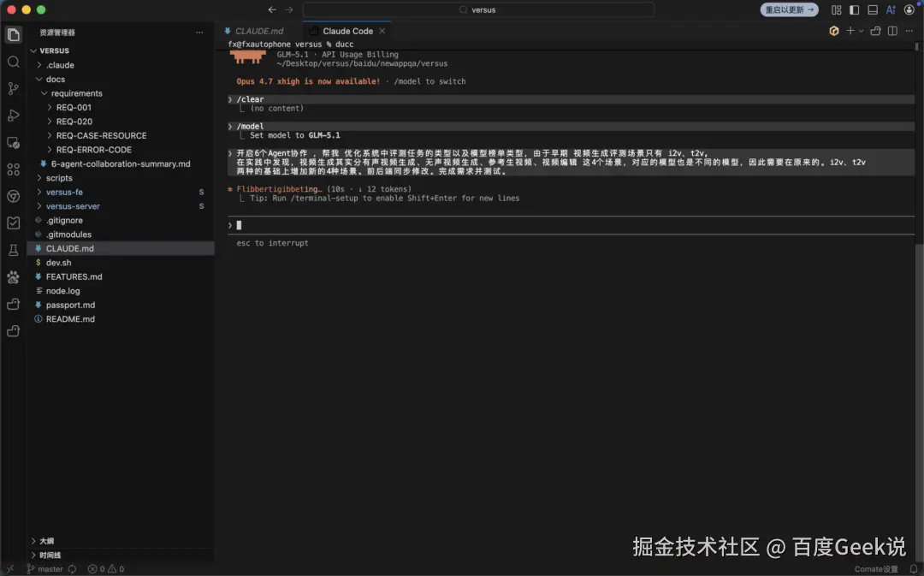Open the Search view in activity bar

[13, 62]
